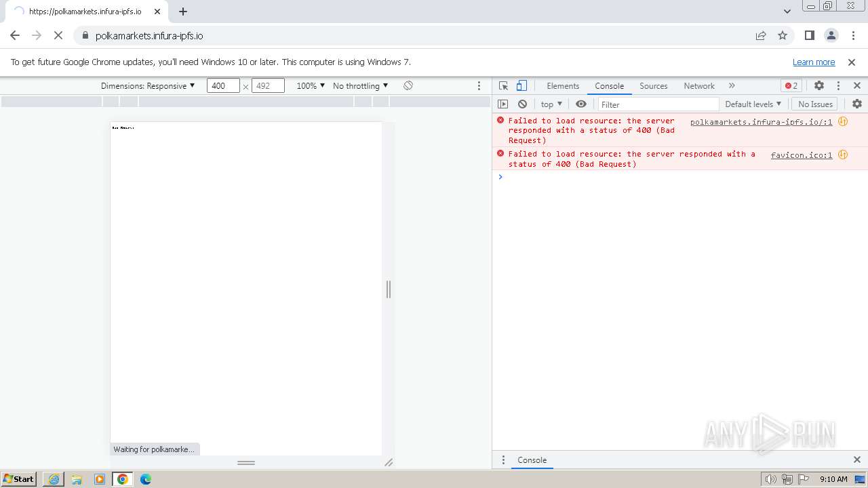This screenshot has height=488, width=868.
Task: Go back to previous page
Action: tap(15, 35)
